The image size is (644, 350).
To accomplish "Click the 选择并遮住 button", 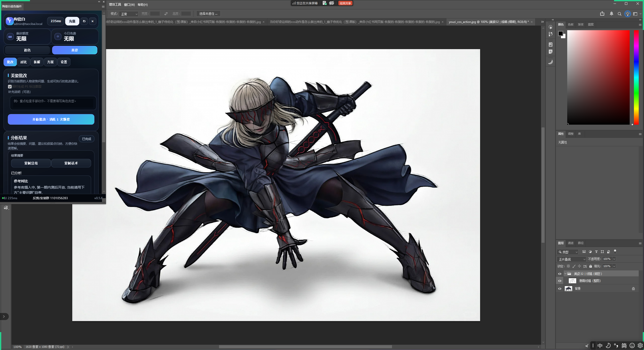I will (x=208, y=14).
